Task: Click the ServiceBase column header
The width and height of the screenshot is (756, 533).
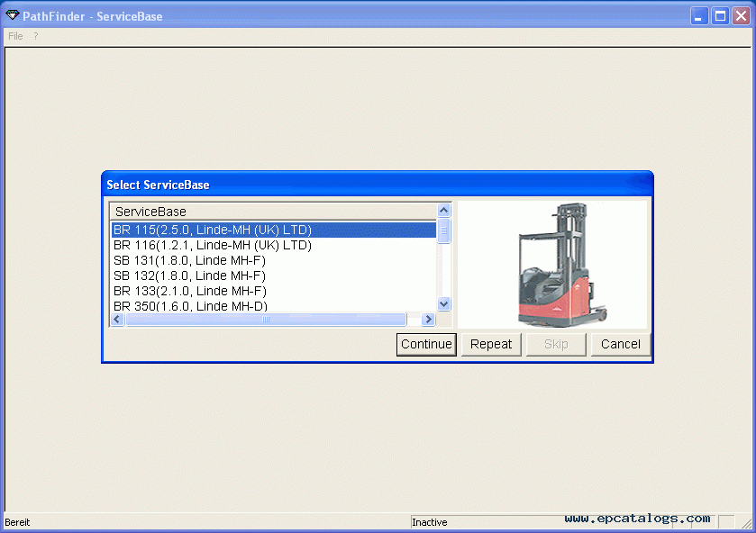Action: click(273, 212)
